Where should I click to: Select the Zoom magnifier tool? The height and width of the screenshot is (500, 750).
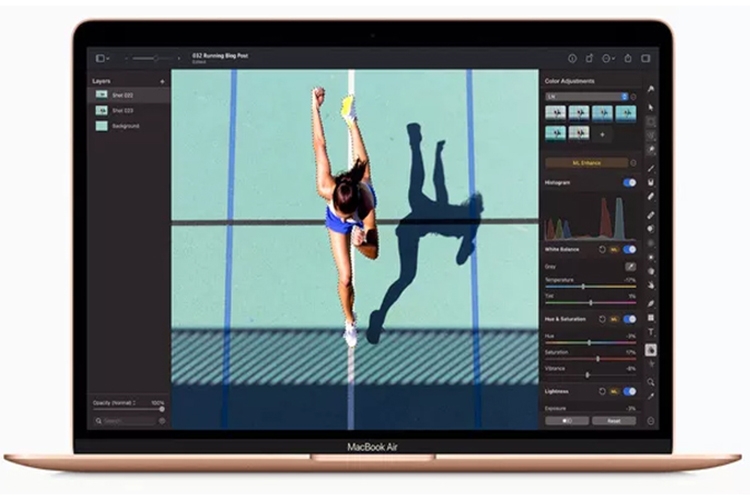tap(651, 382)
